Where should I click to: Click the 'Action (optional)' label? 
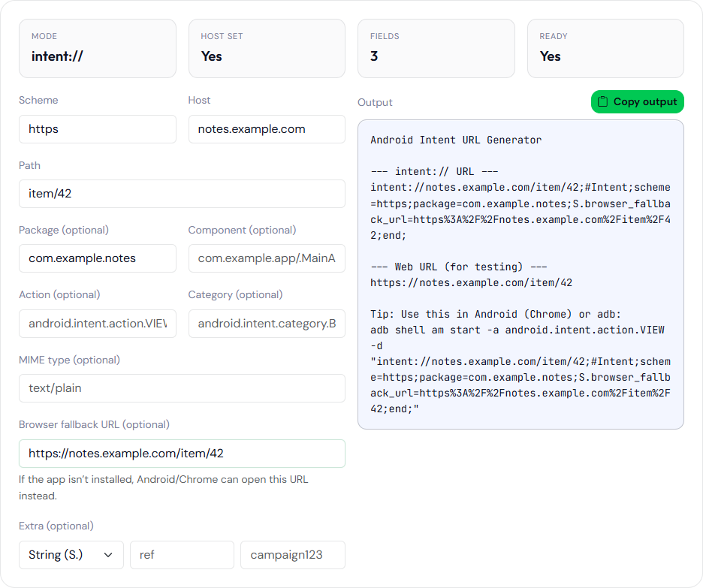[x=59, y=294]
